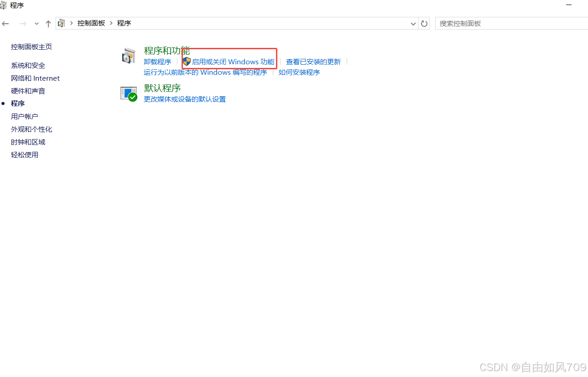Click the 搜索控制面板 search box
588x377 pixels.
coord(511,23)
